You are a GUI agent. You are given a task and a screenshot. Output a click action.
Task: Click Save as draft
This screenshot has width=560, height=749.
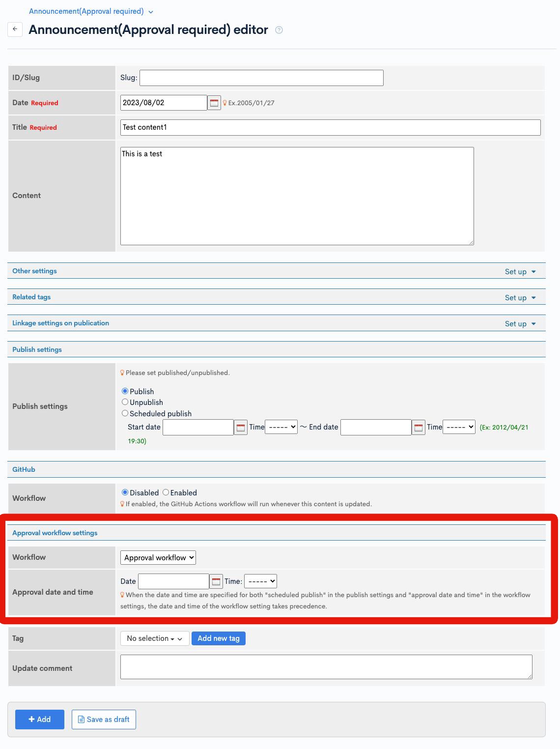pyautogui.click(x=103, y=719)
